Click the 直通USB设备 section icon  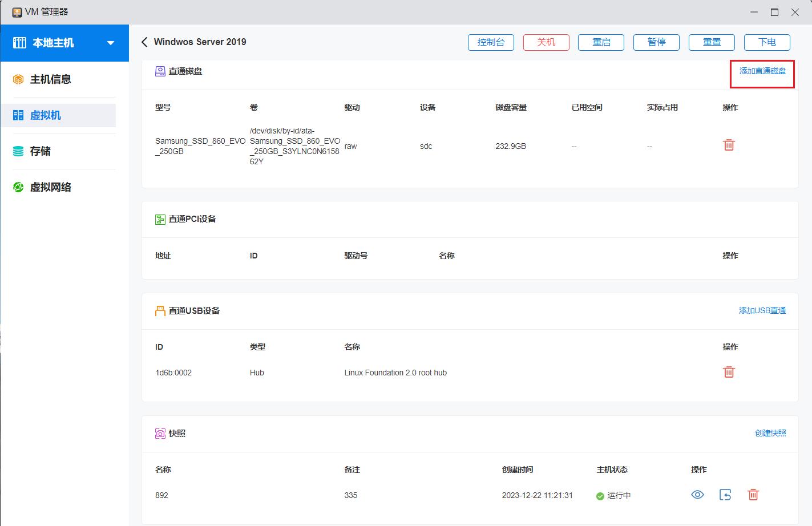pos(160,311)
